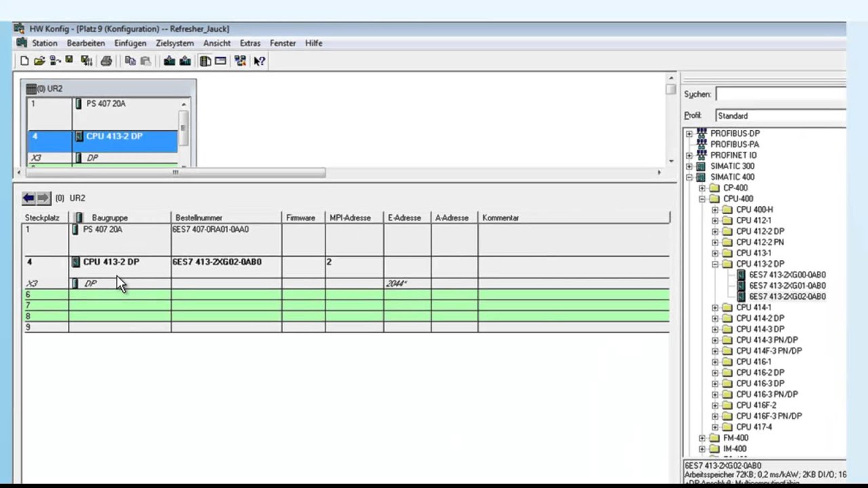Screen dimensions: 868x488
Task: Open the Zielsystem menu
Action: click(x=175, y=43)
